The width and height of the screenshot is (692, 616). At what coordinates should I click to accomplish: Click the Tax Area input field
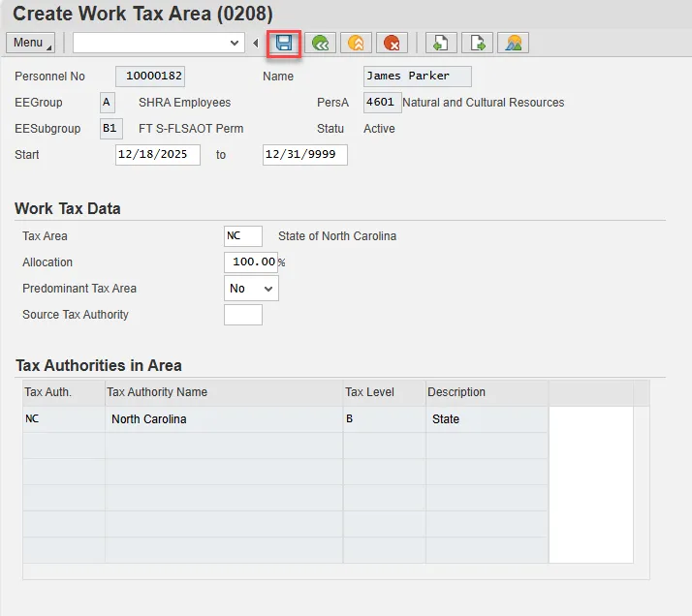[242, 236]
